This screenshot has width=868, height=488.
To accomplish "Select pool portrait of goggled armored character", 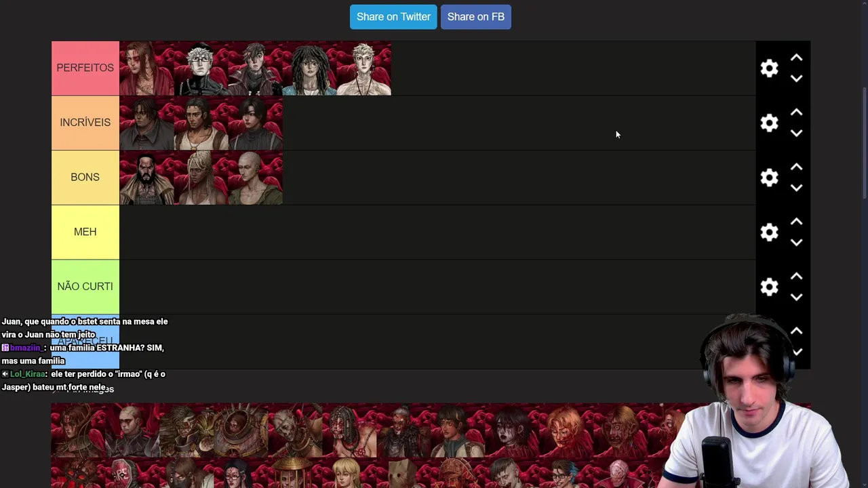I will 187,430.
